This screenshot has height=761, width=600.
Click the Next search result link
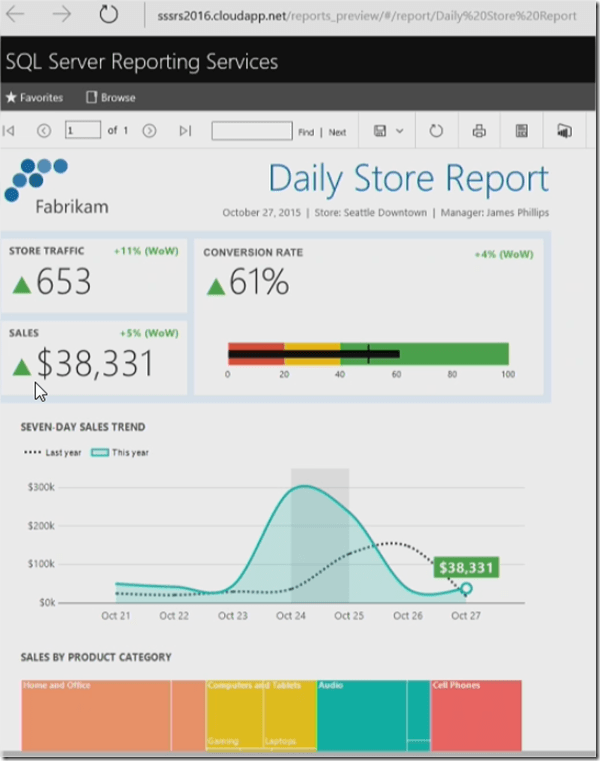click(337, 132)
